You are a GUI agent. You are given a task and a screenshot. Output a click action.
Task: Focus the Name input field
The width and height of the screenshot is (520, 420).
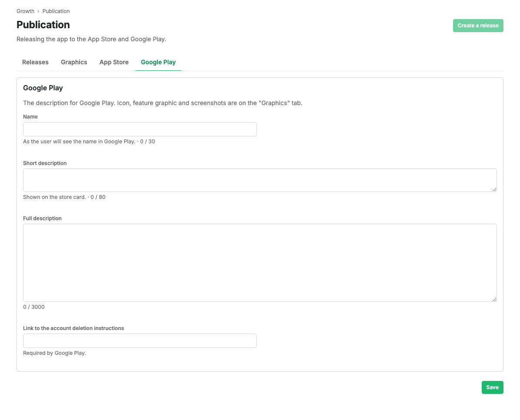pos(140,129)
